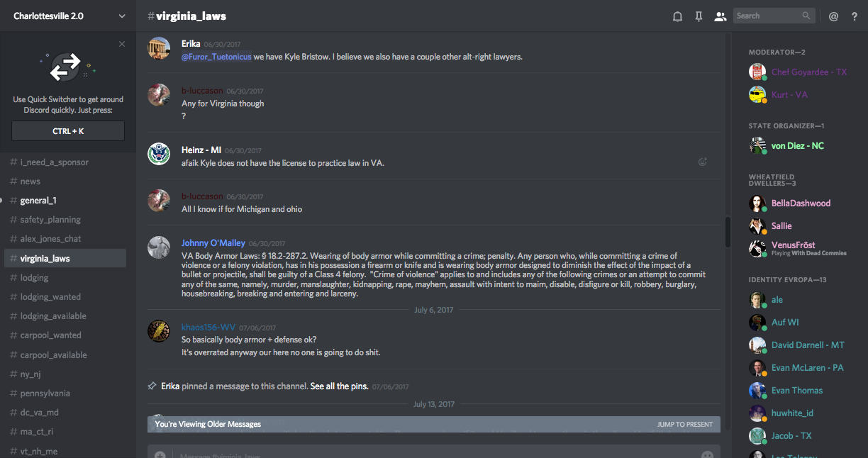Open the alex_jones_chat channel
The height and width of the screenshot is (458, 868).
(x=50, y=239)
